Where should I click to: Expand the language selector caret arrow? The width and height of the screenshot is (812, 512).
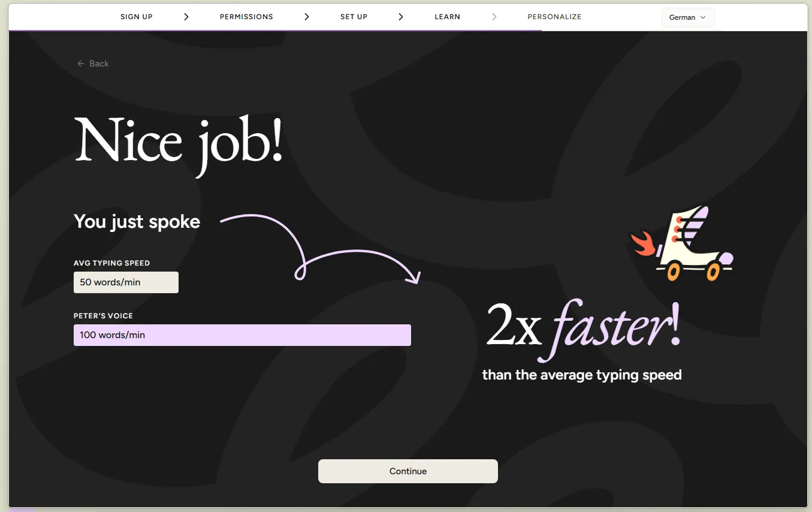point(703,17)
